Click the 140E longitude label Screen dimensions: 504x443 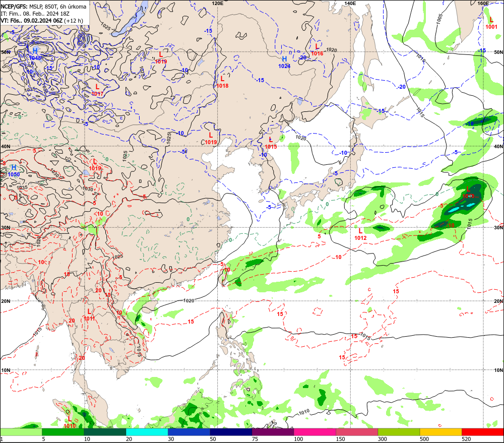tap(350, 3)
